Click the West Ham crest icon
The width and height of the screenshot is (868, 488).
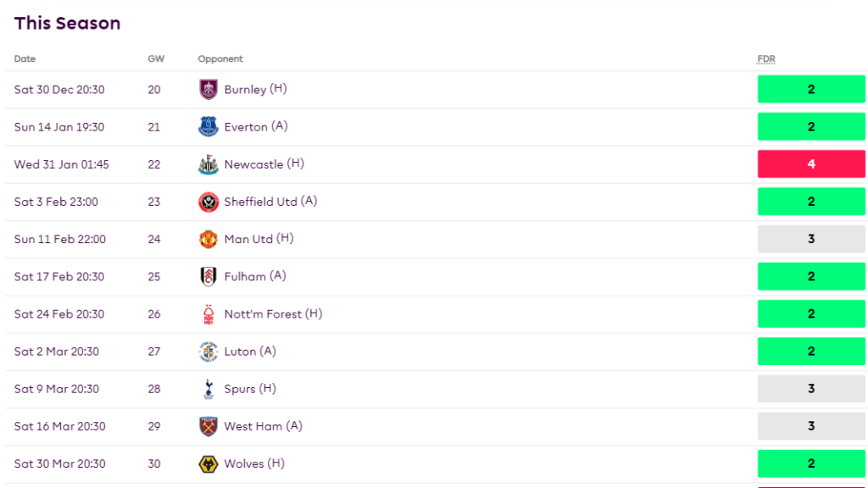click(208, 426)
